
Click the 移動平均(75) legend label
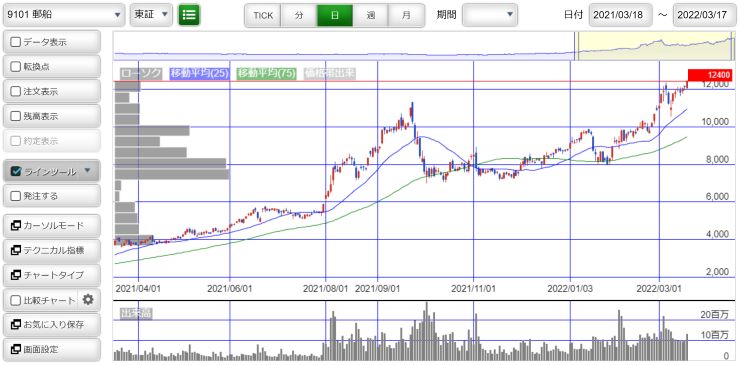point(267,73)
